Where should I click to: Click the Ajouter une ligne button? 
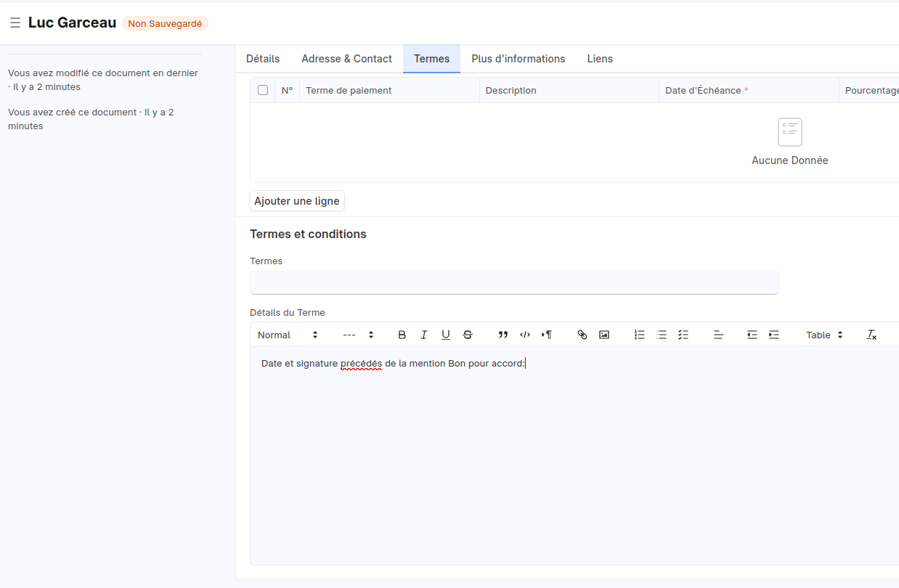point(296,201)
